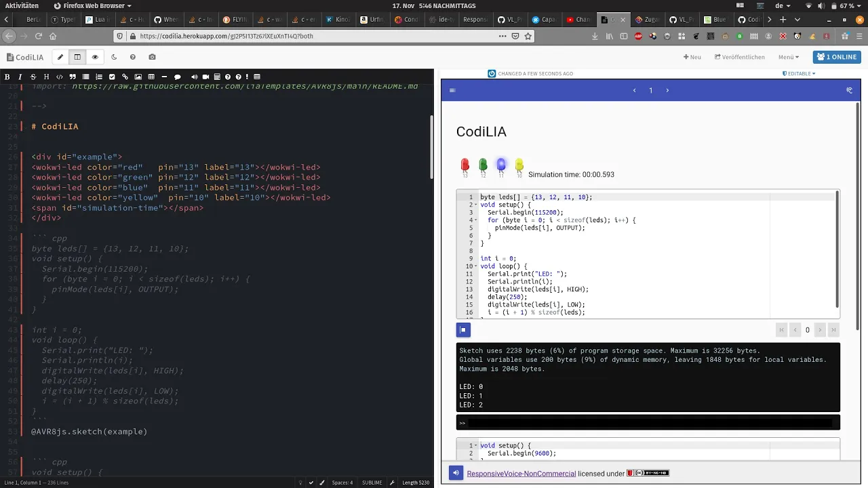Insert a table from the editor toolbar

click(151, 77)
